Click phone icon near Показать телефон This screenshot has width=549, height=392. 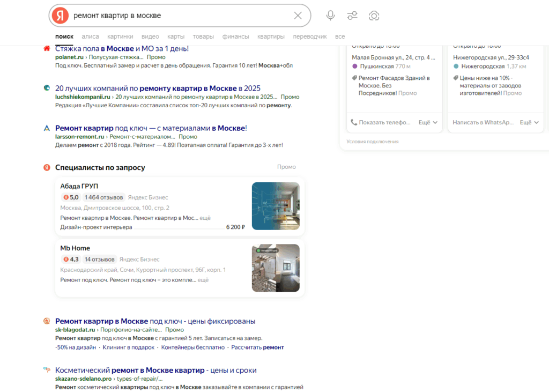(354, 122)
